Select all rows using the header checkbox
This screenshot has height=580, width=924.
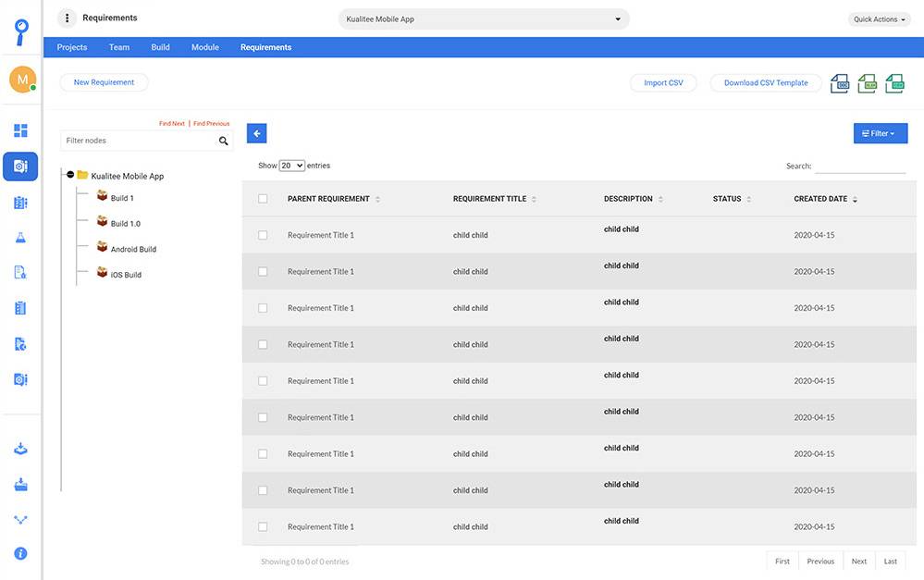(x=263, y=199)
